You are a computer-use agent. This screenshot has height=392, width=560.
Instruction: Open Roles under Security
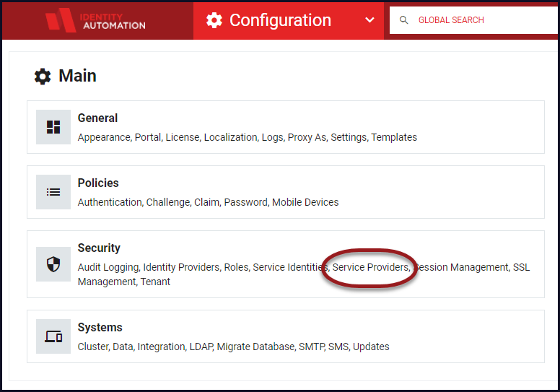pyautogui.click(x=236, y=267)
